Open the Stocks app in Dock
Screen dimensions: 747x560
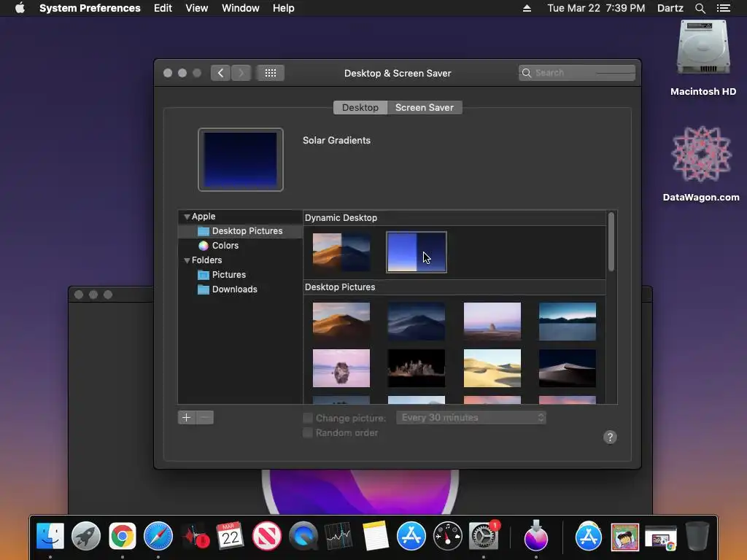pos(338,536)
